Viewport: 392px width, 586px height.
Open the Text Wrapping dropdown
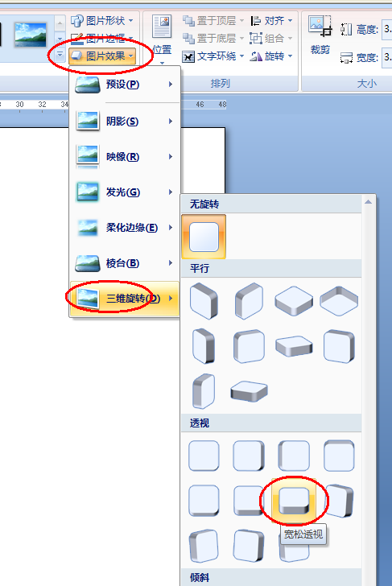(x=213, y=56)
